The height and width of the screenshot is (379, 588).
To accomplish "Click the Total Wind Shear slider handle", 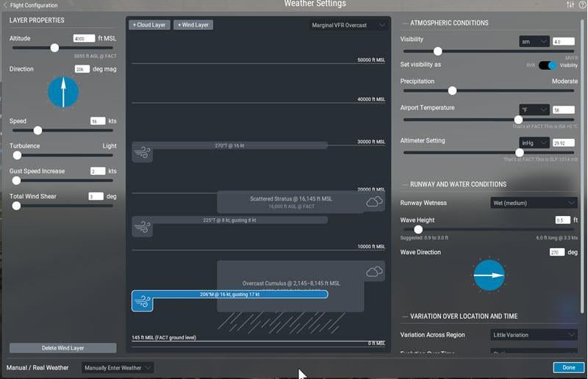I will click(x=16, y=206).
